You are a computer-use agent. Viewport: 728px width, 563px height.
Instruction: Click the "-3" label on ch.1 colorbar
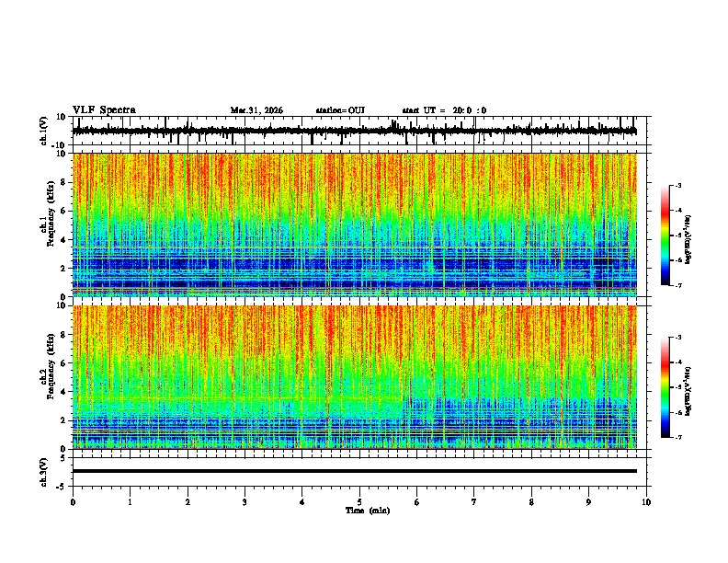[677, 186]
